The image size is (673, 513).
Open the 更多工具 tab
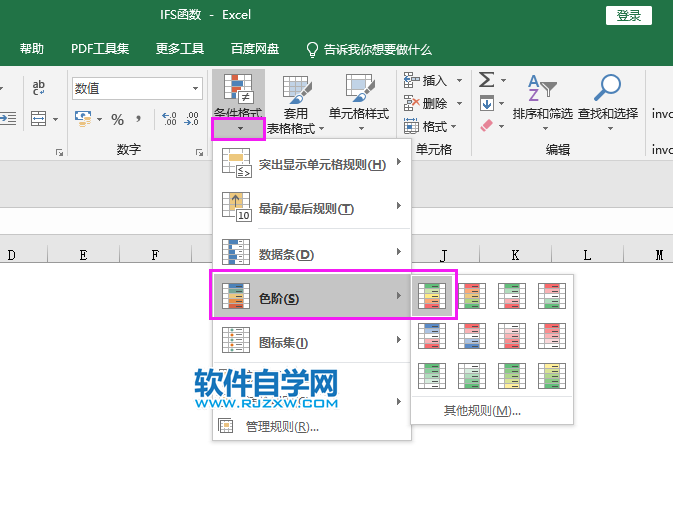coord(180,49)
